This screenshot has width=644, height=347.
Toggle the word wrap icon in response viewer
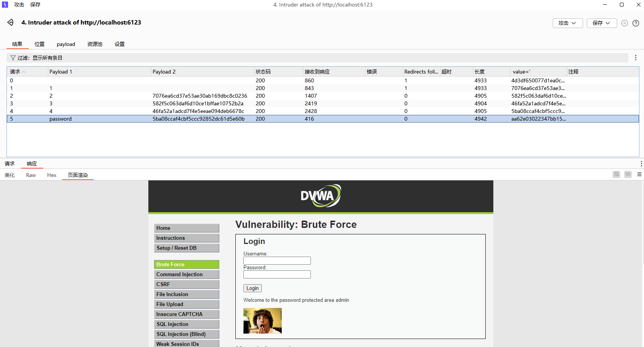pyautogui.click(x=616, y=174)
